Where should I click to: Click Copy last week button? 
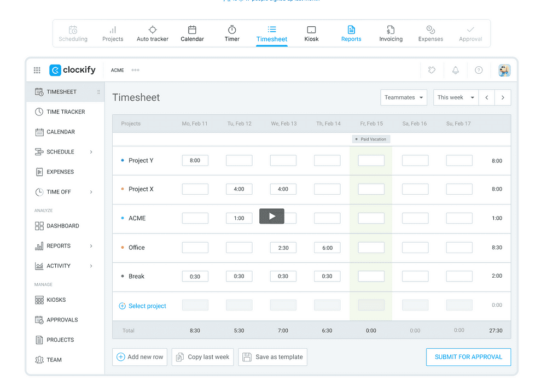pos(203,357)
